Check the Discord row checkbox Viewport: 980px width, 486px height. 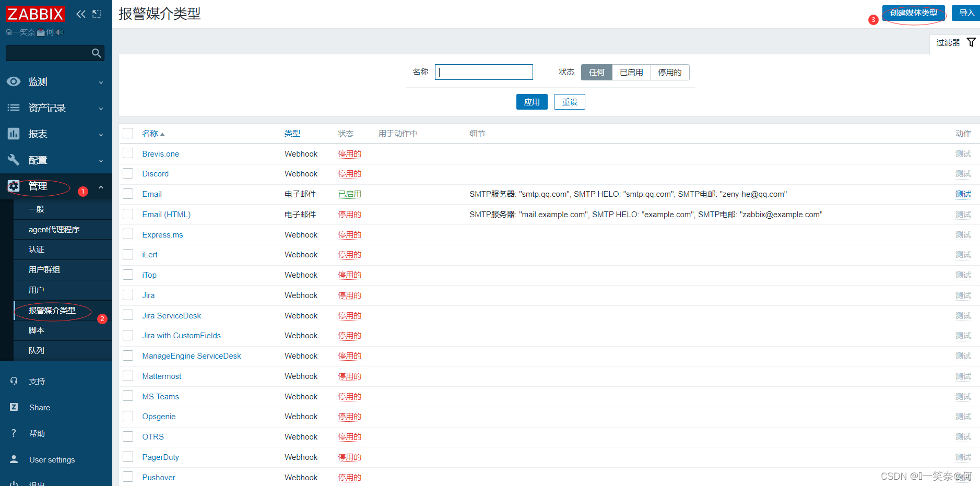click(x=128, y=173)
